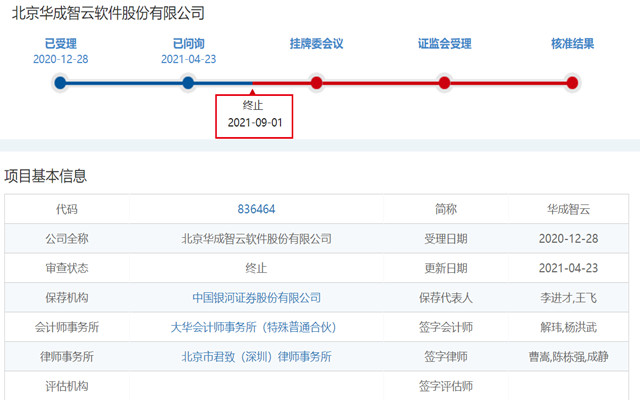Image resolution: width=640 pixels, height=400 pixels.
Task: Click the 受理日期 label cell
Action: (x=446, y=238)
